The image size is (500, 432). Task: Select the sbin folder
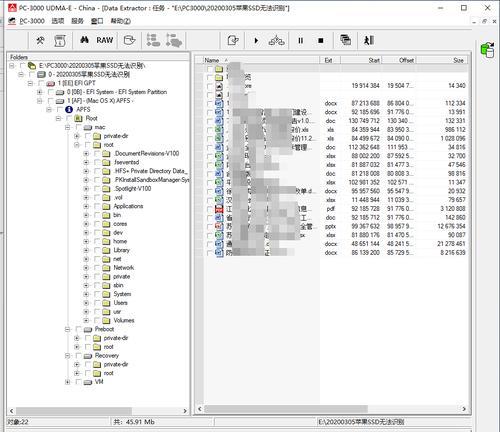click(118, 285)
